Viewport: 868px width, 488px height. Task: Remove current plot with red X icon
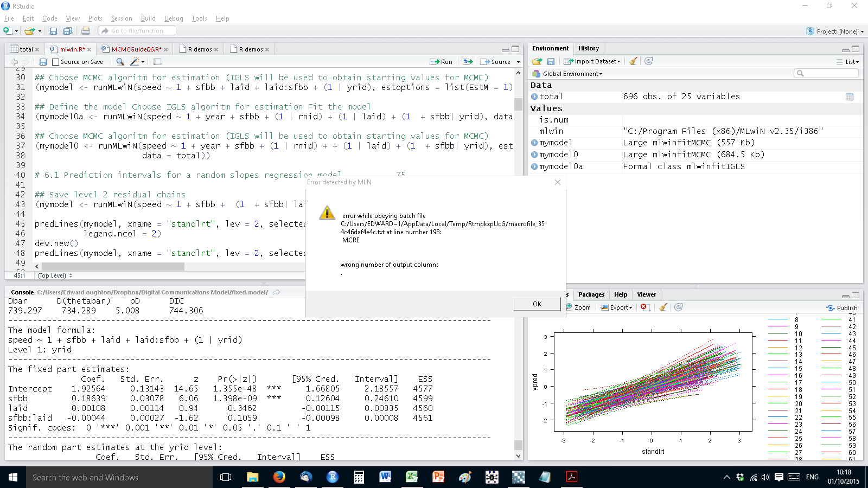pos(644,307)
